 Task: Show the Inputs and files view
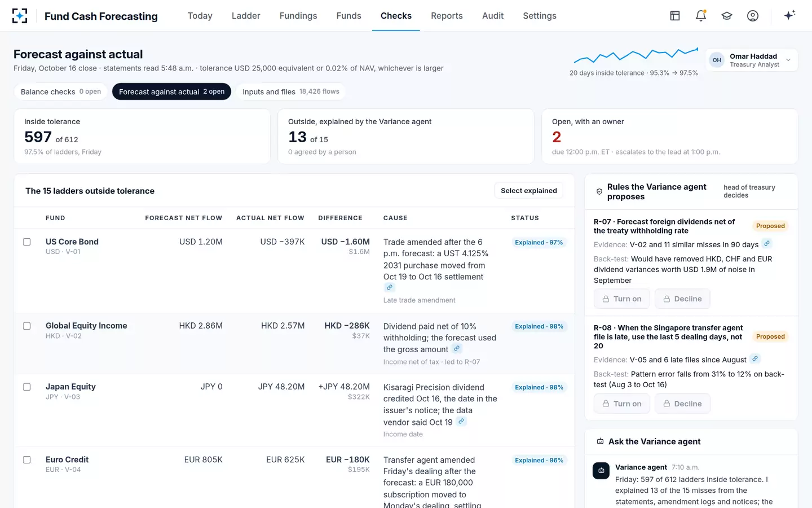tap(291, 91)
